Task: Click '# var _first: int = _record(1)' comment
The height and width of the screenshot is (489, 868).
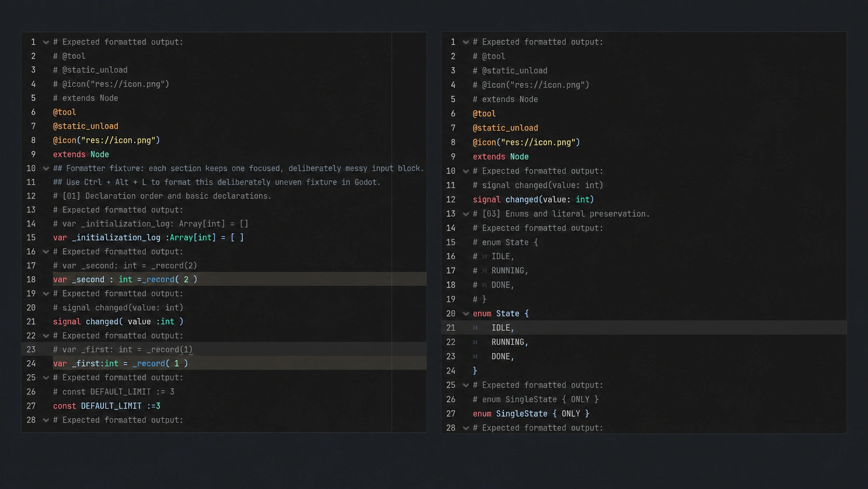Action: (x=123, y=350)
